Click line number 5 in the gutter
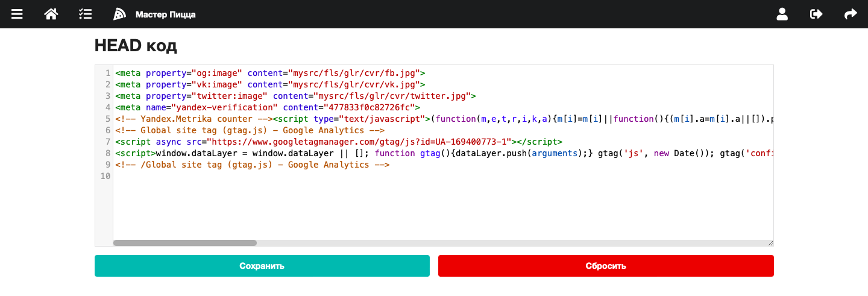Screen dimensions: 868x296 pyautogui.click(x=107, y=119)
